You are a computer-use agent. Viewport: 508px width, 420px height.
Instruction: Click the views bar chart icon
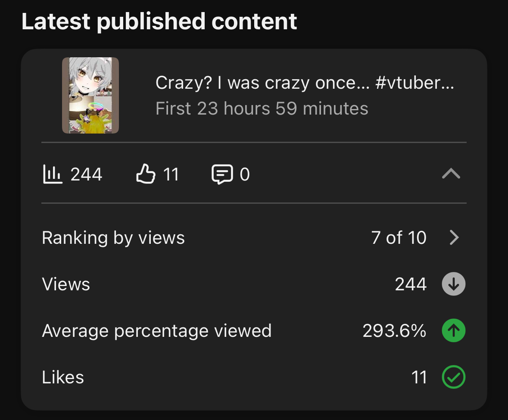click(53, 174)
